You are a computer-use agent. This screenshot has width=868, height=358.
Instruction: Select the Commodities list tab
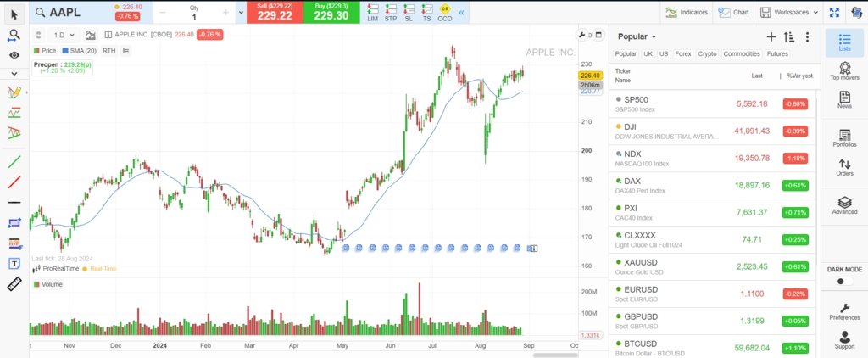coord(741,54)
